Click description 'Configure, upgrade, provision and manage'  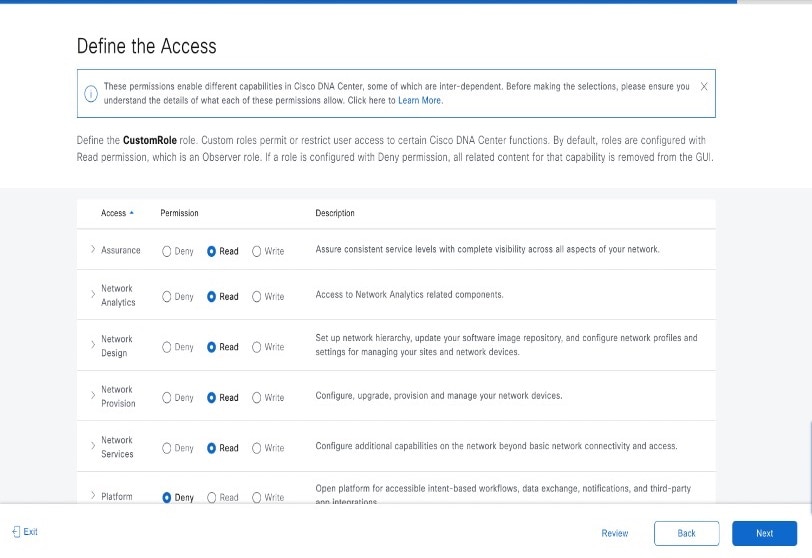[x=439, y=395]
